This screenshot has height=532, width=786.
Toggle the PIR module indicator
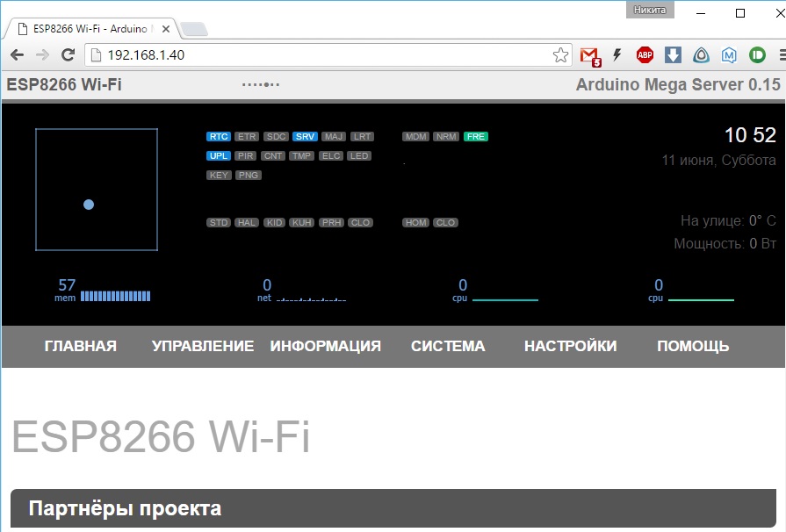pyautogui.click(x=245, y=155)
